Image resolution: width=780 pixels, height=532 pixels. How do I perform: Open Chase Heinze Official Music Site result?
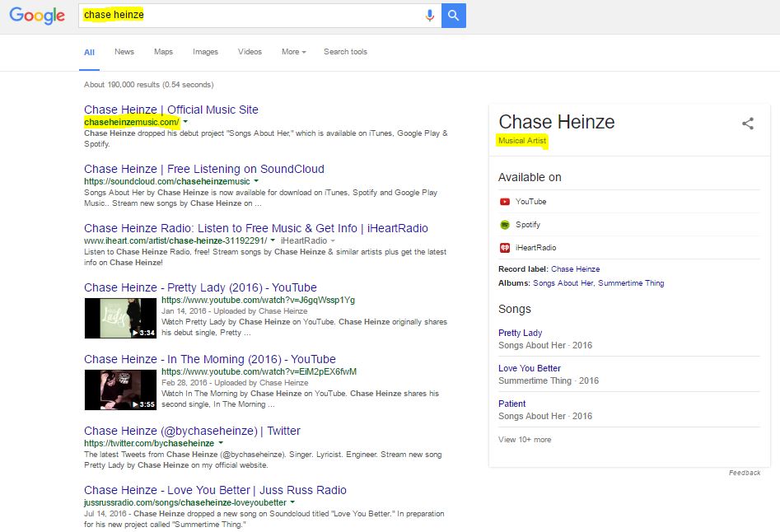[x=171, y=110]
